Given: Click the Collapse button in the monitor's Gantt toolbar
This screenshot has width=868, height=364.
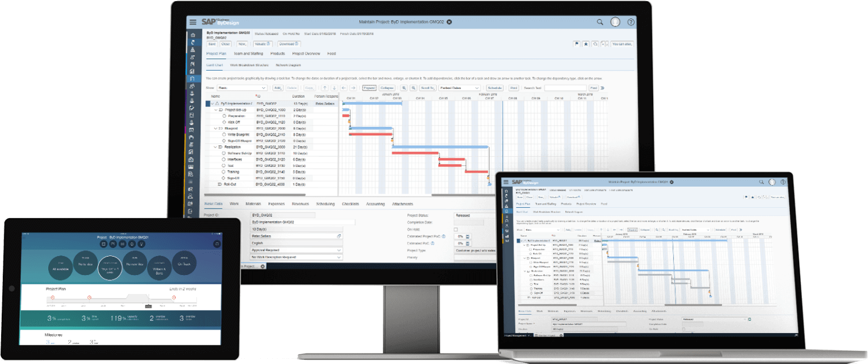Looking at the screenshot, I should [387, 88].
